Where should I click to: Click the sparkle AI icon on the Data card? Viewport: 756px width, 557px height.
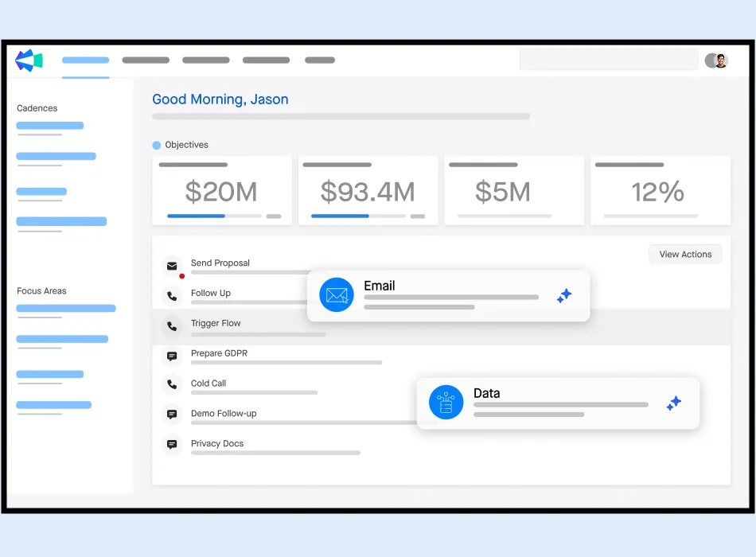(673, 403)
